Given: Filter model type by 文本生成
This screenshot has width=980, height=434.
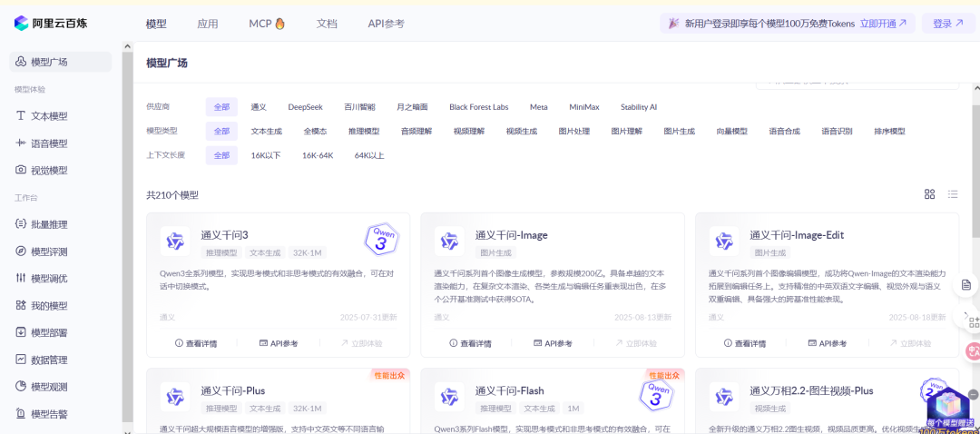Looking at the screenshot, I should pos(267,132).
